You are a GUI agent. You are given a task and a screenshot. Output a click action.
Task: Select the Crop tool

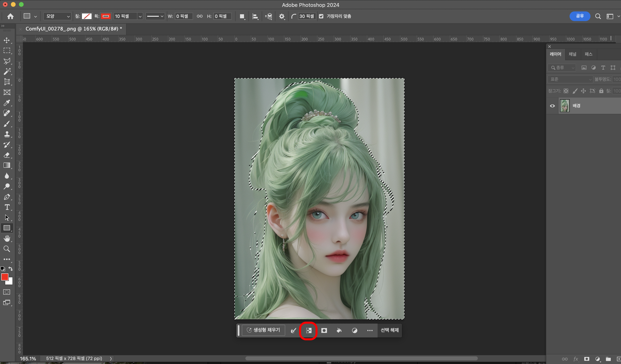click(x=7, y=82)
